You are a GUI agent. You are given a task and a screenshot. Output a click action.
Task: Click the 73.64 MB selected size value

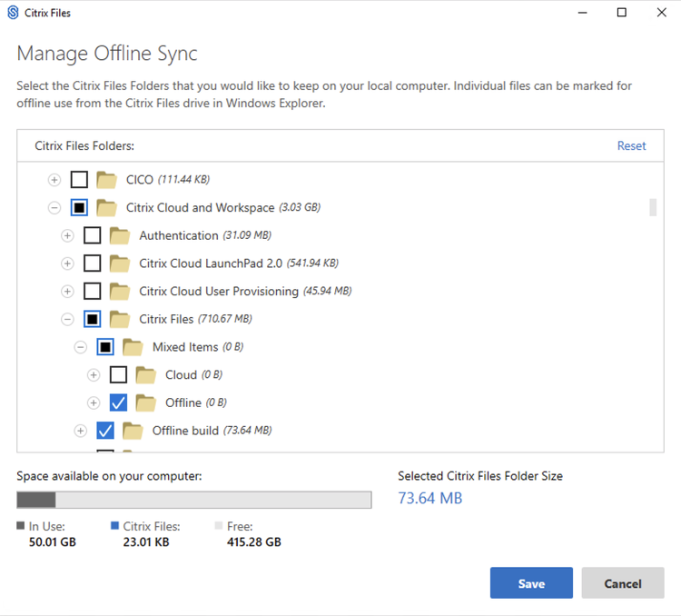(430, 498)
